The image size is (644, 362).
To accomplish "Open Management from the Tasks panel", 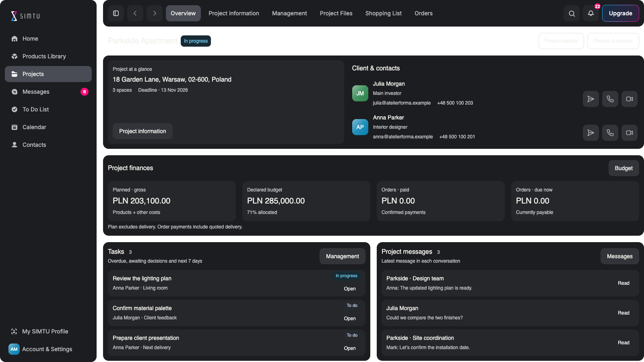I will point(343,256).
